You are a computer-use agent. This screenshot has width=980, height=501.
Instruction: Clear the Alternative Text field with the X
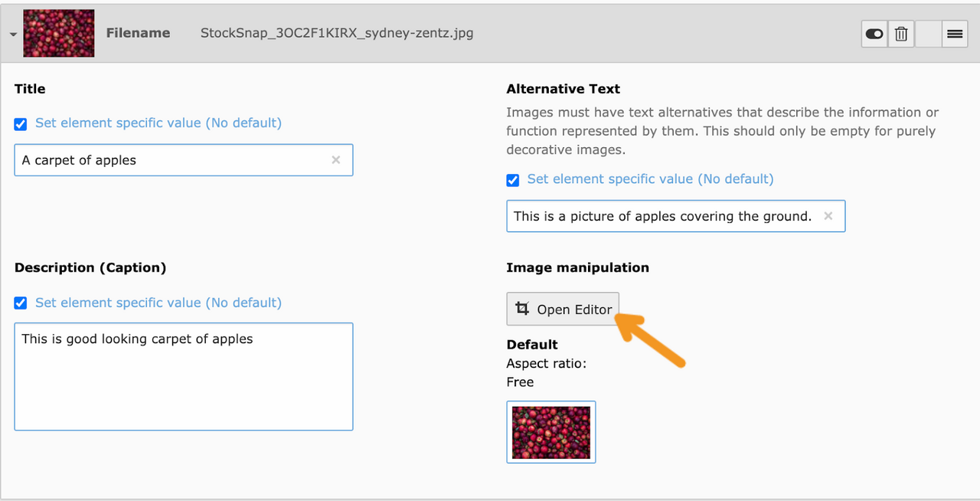coord(828,216)
